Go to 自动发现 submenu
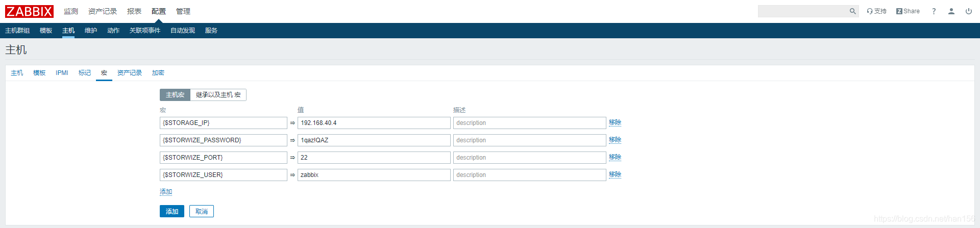This screenshot has width=980, height=228. pyautogui.click(x=183, y=31)
